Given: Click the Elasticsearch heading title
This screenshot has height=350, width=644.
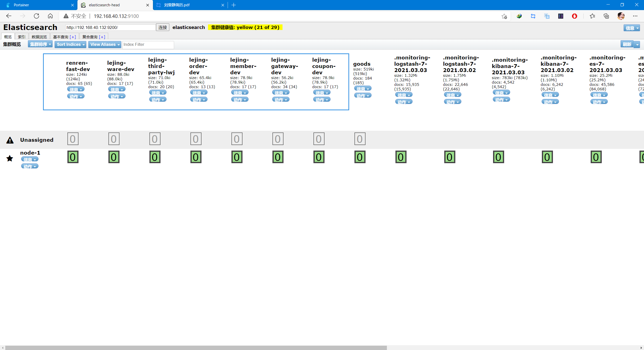Looking at the screenshot, I should tap(30, 27).
